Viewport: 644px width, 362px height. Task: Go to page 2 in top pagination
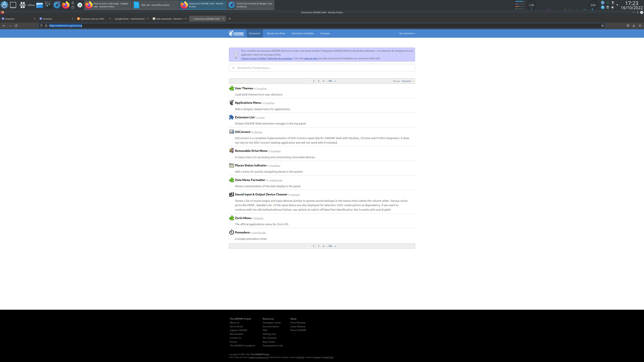click(313, 81)
